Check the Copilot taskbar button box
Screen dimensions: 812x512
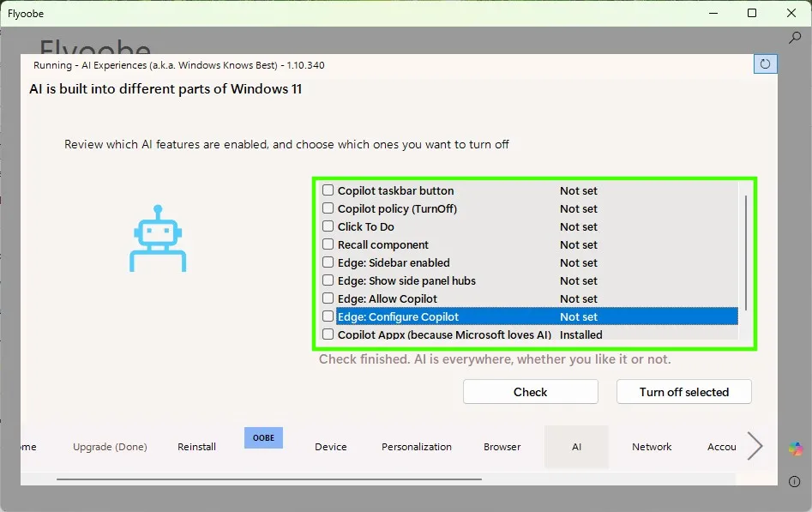pos(328,190)
